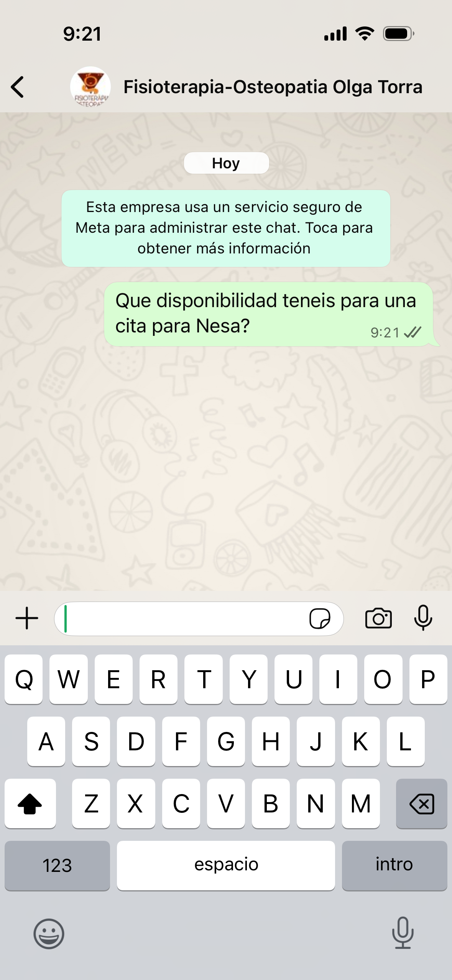Switch keyboard to 123 numbers layout
This screenshot has width=452, height=980.
57,866
